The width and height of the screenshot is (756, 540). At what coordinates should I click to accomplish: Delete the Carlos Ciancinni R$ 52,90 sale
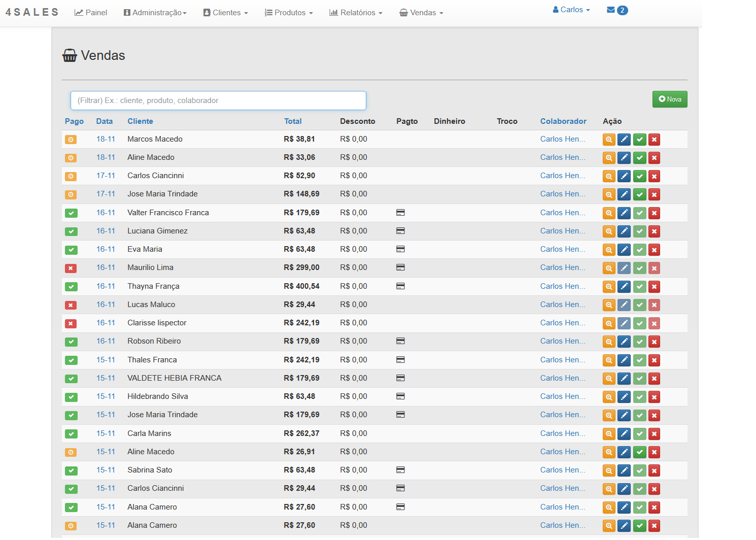pos(655,177)
